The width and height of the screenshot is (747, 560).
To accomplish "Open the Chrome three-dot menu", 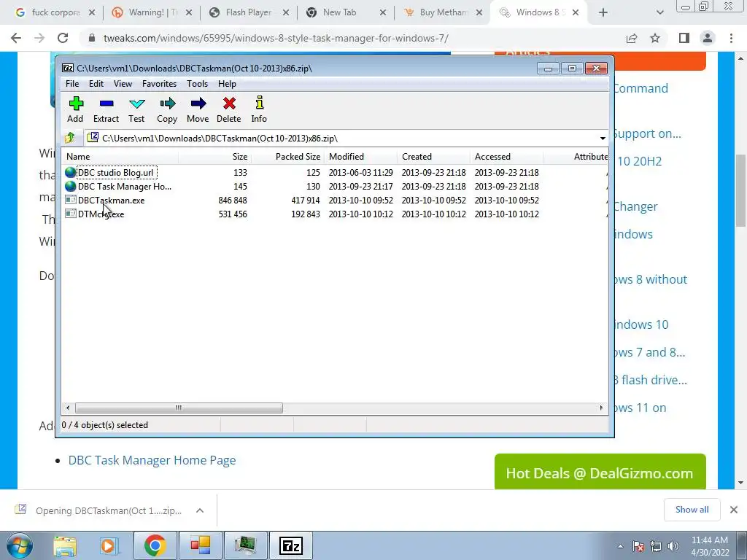I will click(731, 38).
